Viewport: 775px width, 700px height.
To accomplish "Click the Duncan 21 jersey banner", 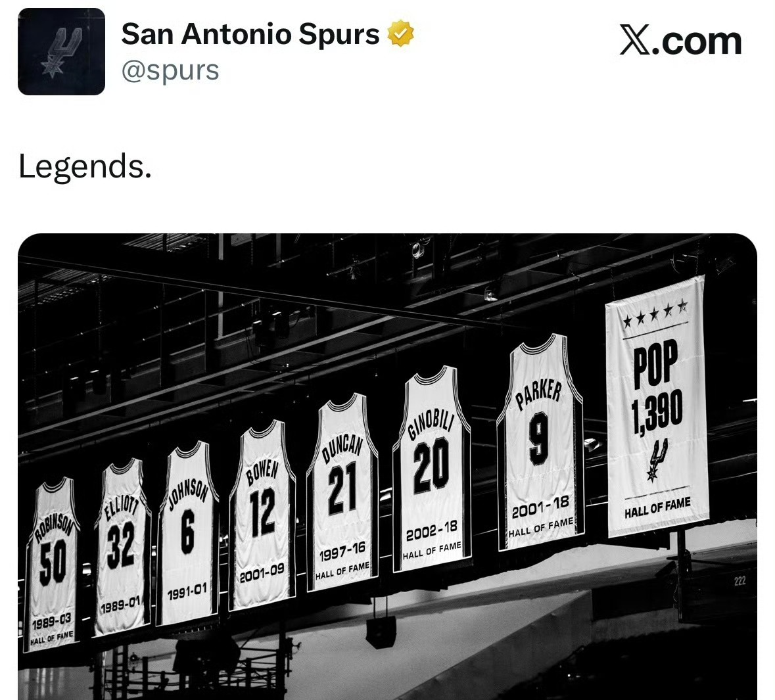I will (342, 490).
